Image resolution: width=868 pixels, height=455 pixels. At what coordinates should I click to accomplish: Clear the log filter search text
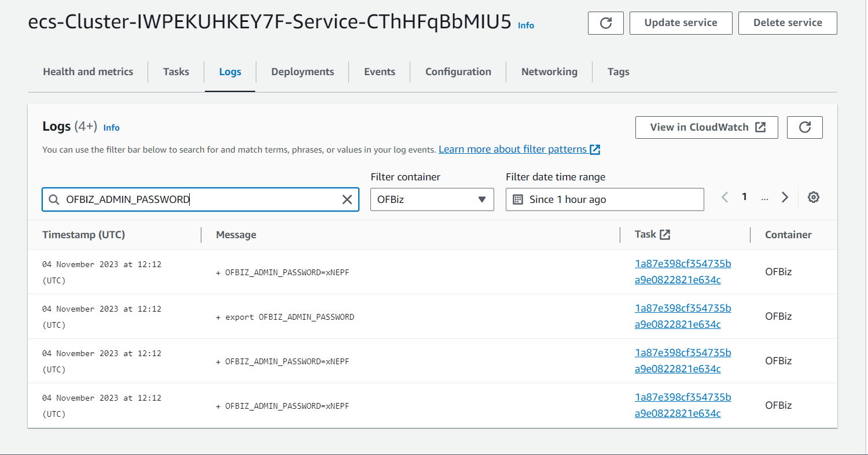pos(347,199)
